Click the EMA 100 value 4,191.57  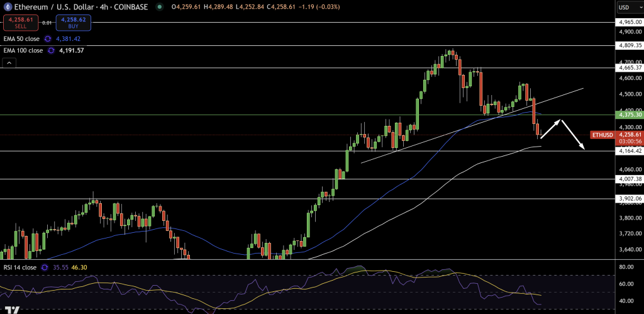[x=72, y=50]
